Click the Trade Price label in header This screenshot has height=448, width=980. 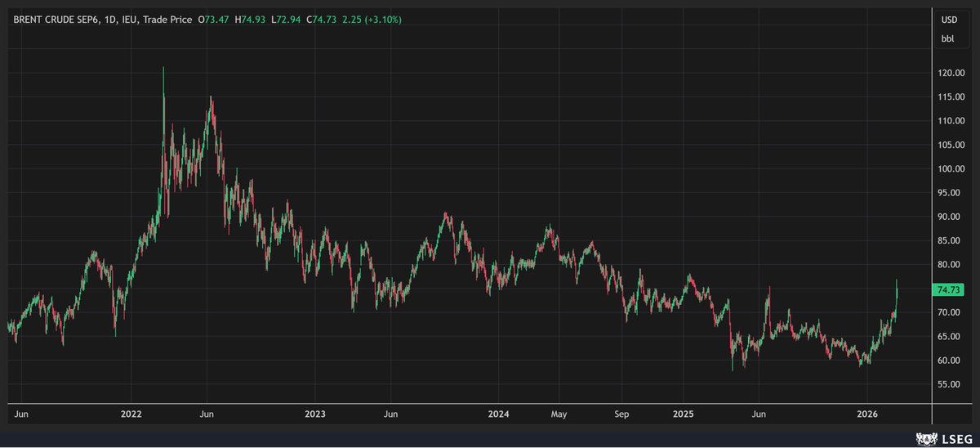click(169, 20)
